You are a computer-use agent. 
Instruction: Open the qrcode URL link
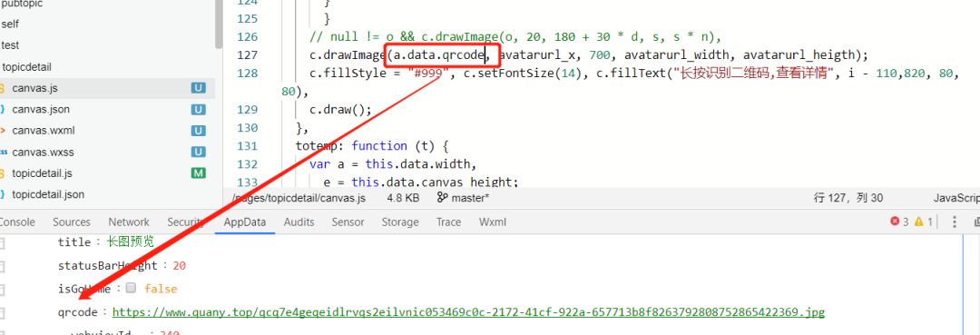click(x=468, y=312)
